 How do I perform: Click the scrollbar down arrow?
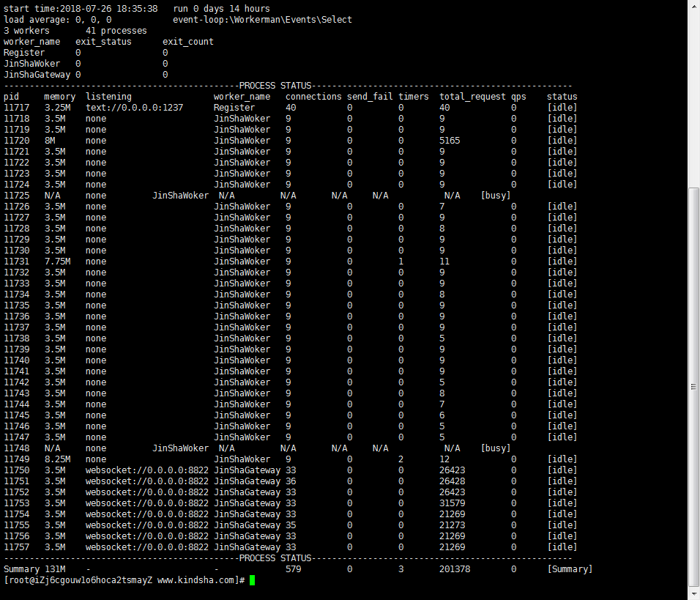point(693,594)
